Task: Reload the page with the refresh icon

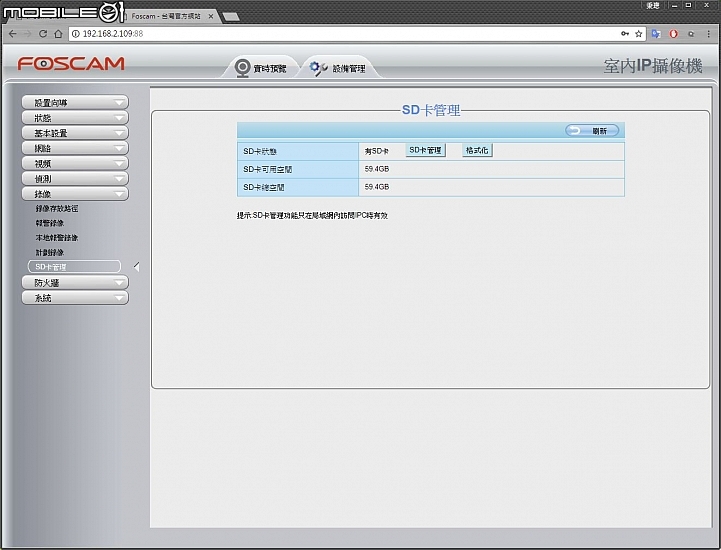Action: tap(43, 34)
